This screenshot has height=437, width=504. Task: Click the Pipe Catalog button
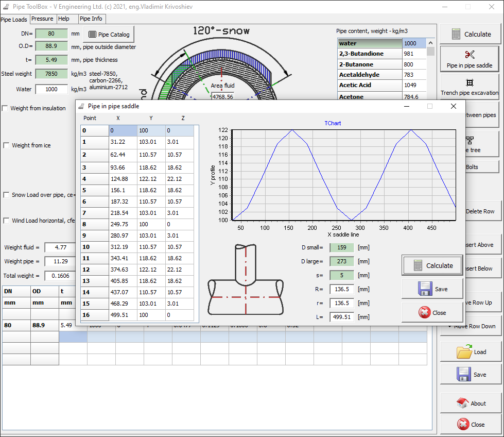pos(109,35)
